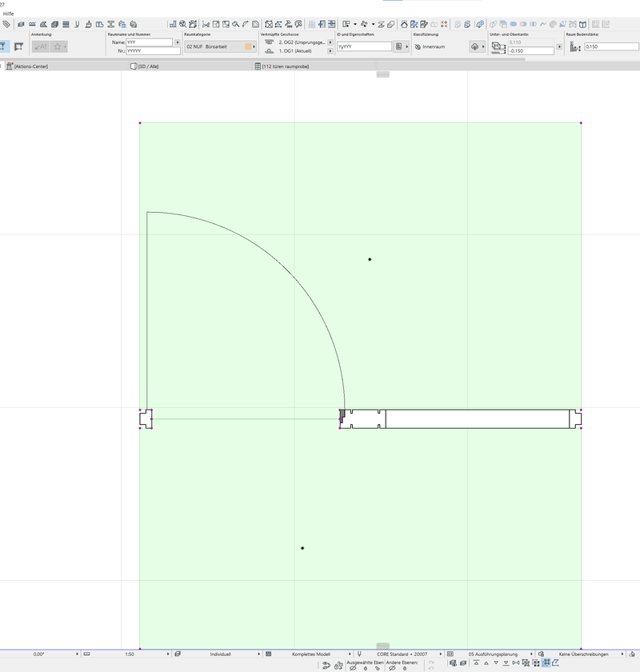640x672 pixels.
Task: Click the Raum Bodenstärke 0,150 field
Action: [612, 46]
